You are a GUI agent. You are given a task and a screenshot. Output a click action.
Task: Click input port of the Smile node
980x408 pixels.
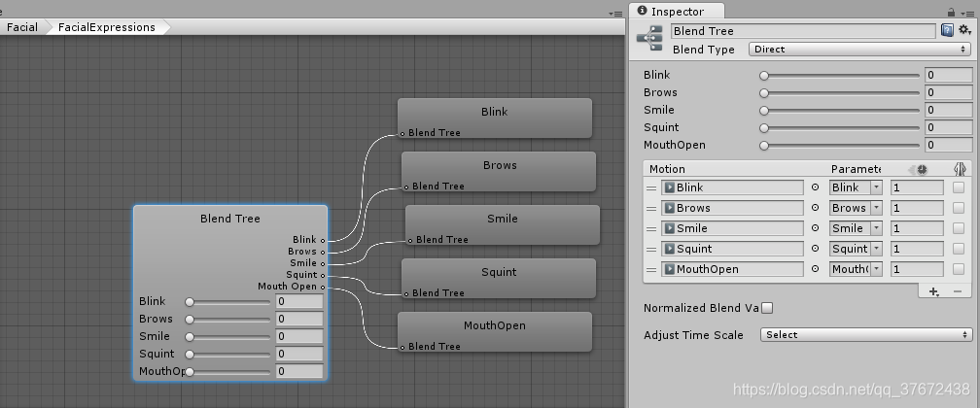pyautogui.click(x=410, y=240)
